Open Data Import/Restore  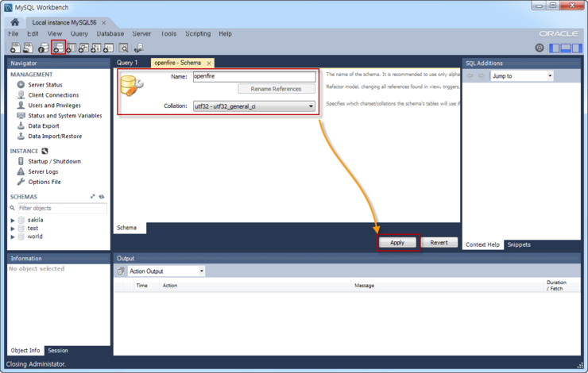point(55,137)
